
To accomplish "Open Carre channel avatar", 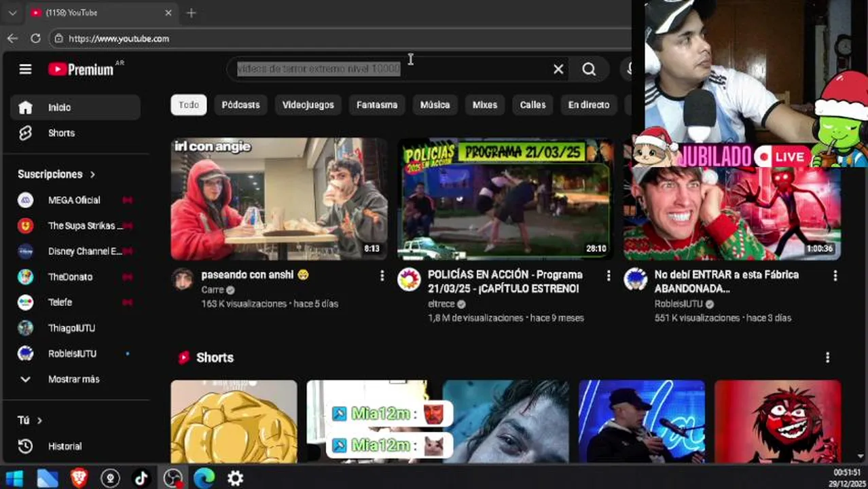I will (x=183, y=279).
